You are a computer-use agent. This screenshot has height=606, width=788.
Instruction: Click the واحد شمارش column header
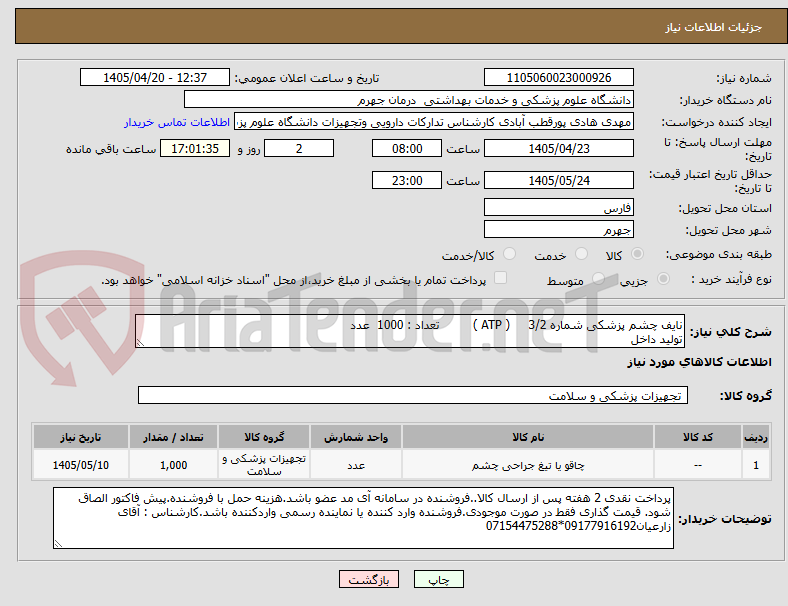[x=356, y=437]
